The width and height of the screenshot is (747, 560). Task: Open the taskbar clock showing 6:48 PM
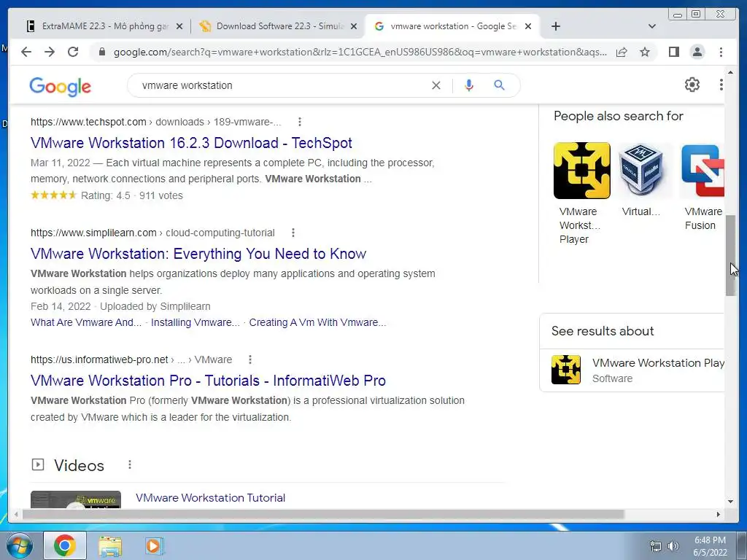pos(710,546)
